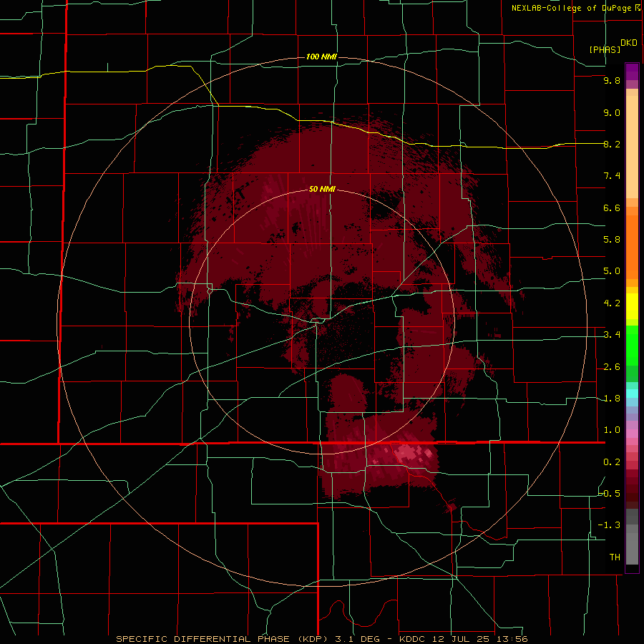644x644 pixels.
Task: Click the "12 JUL 25 13:56" timestamp
Action: [x=479, y=639]
